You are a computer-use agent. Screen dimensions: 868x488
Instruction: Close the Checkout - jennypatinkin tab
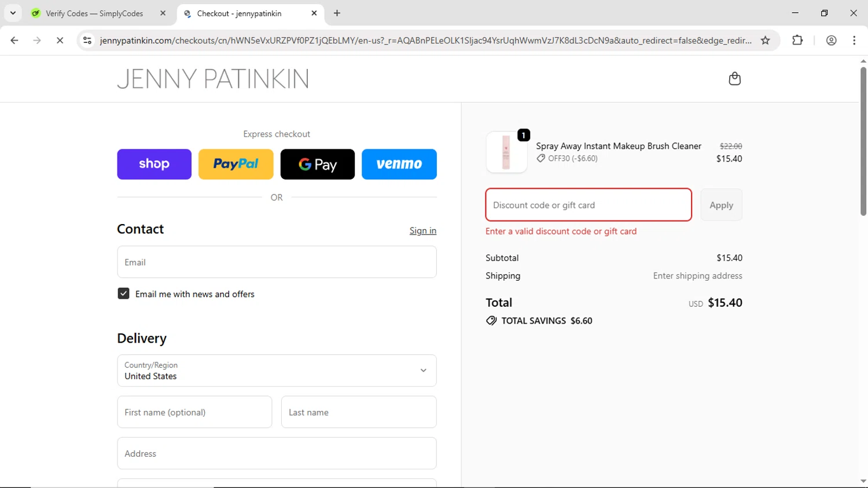pos(314,13)
